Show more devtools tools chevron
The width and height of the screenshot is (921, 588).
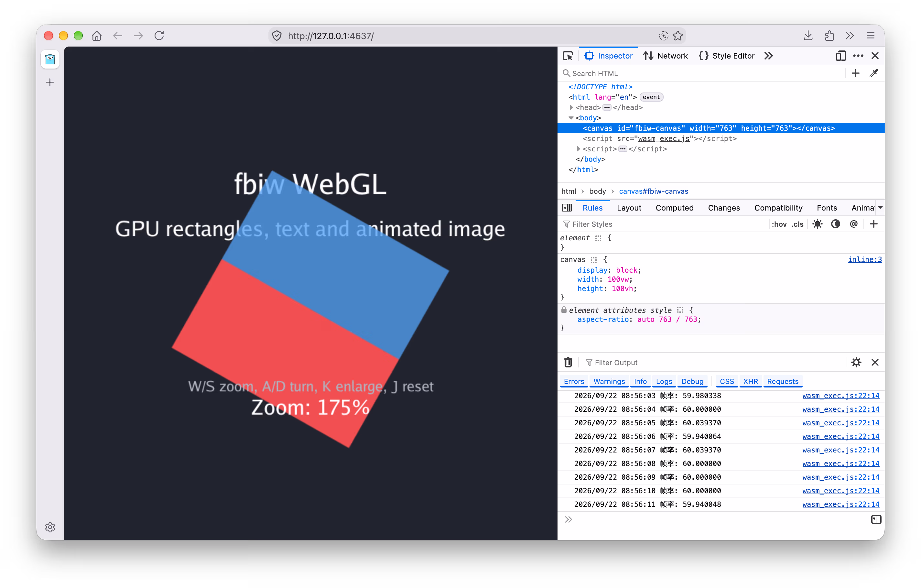(x=768, y=56)
